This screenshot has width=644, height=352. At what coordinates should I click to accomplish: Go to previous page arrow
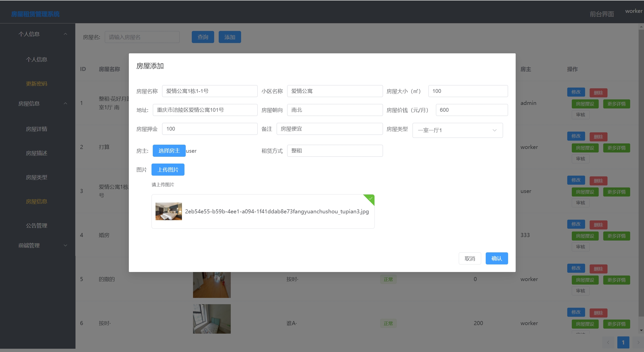point(608,342)
